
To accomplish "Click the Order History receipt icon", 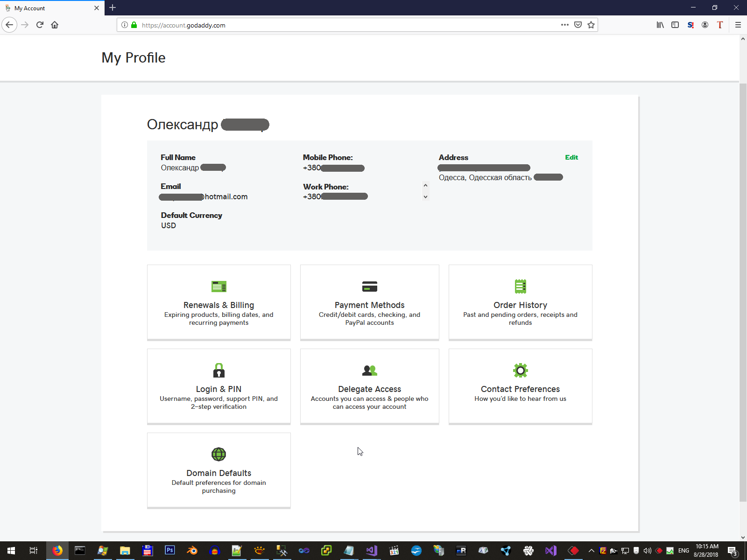I will pos(521,286).
